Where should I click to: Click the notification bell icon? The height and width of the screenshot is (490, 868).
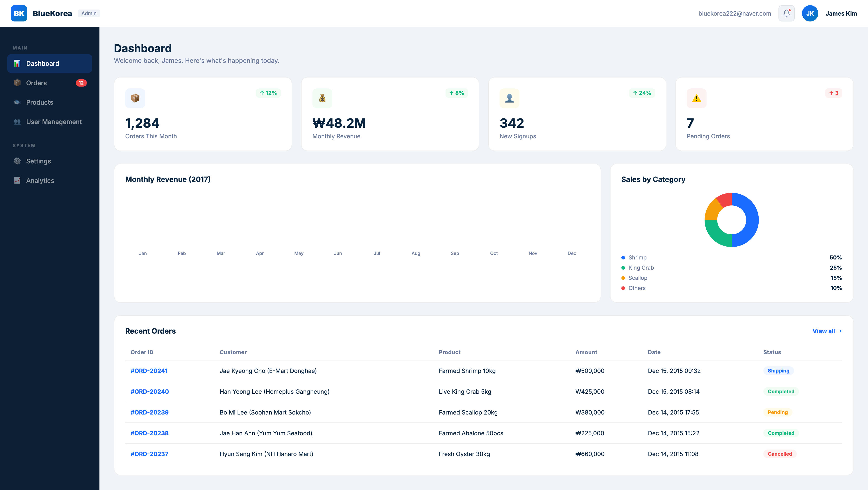(786, 14)
